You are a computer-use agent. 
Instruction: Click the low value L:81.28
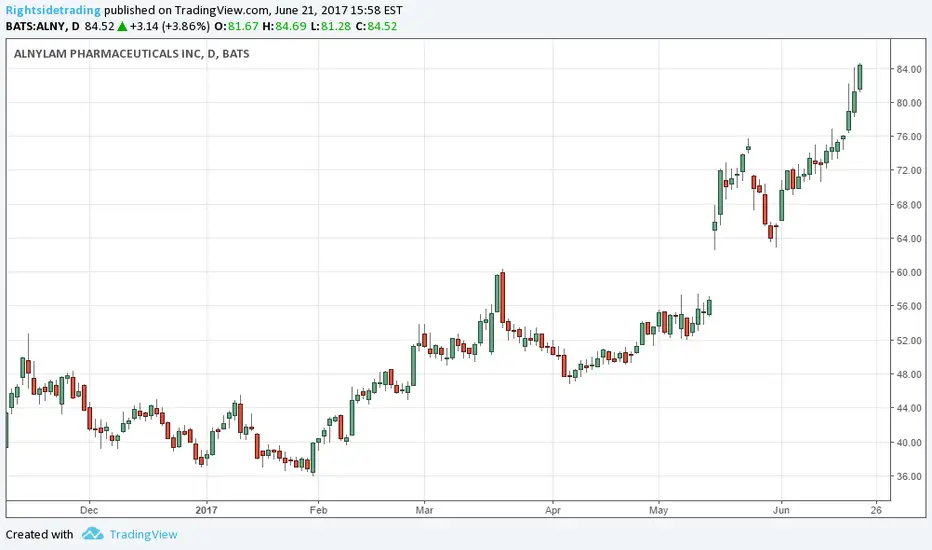tap(330, 26)
